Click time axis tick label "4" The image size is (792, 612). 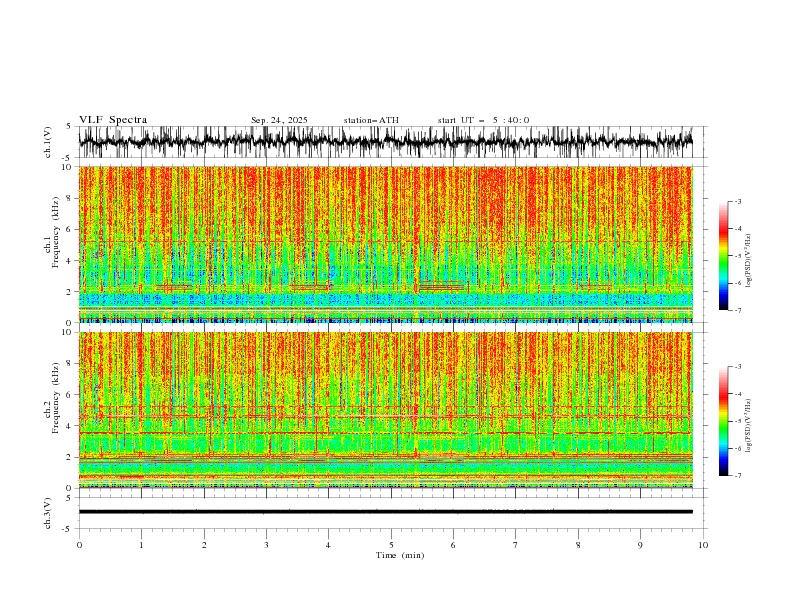click(x=329, y=545)
